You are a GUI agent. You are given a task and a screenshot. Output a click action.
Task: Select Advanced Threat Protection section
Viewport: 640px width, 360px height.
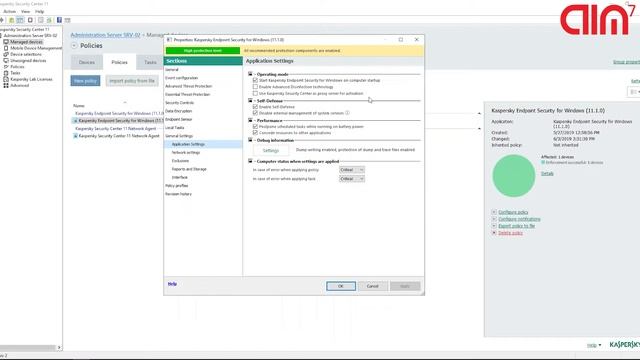point(189,86)
